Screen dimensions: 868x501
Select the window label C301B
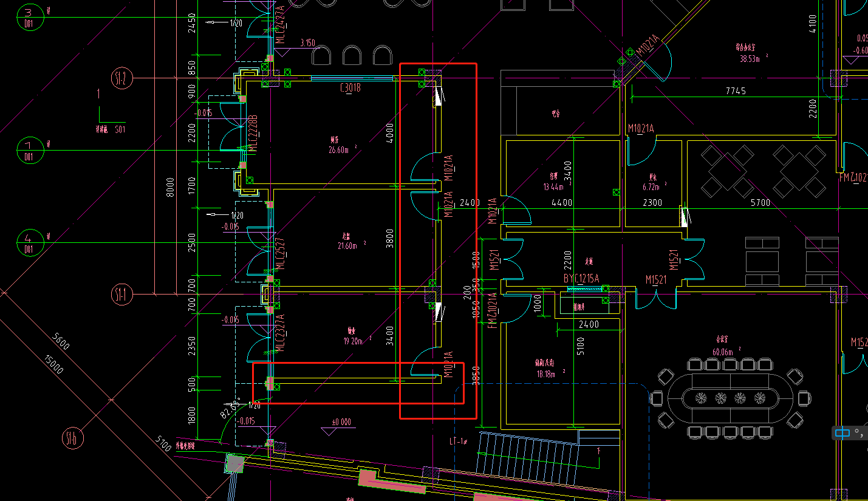point(350,89)
